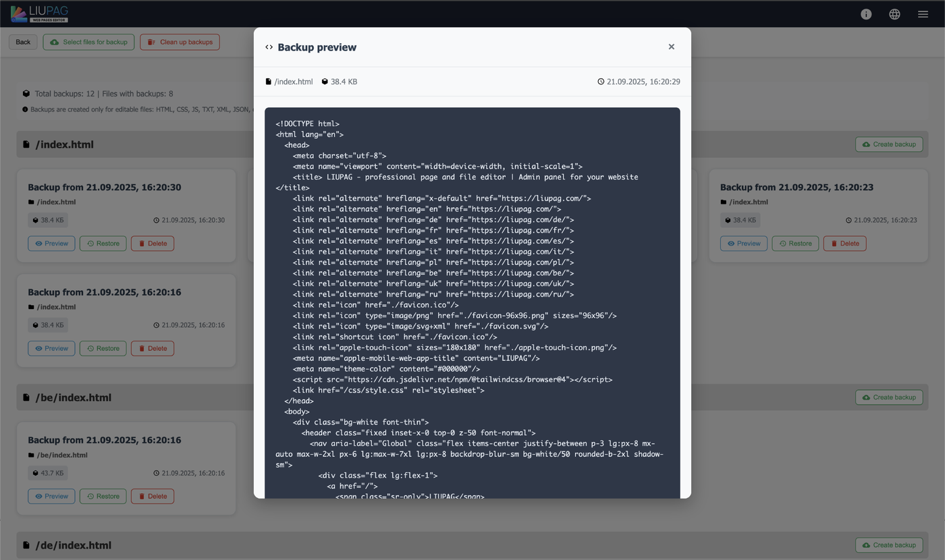Screen dimensions: 945x560
Task: Click the LIUPAG logo
Action: 39,13
